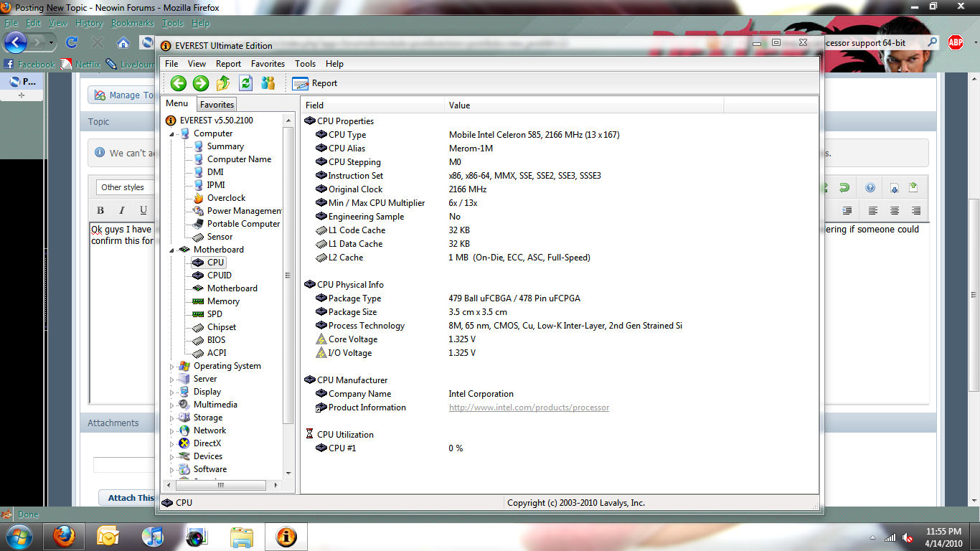Image resolution: width=980 pixels, height=551 pixels.
Task: Click the Value column header
Action: [x=459, y=105]
